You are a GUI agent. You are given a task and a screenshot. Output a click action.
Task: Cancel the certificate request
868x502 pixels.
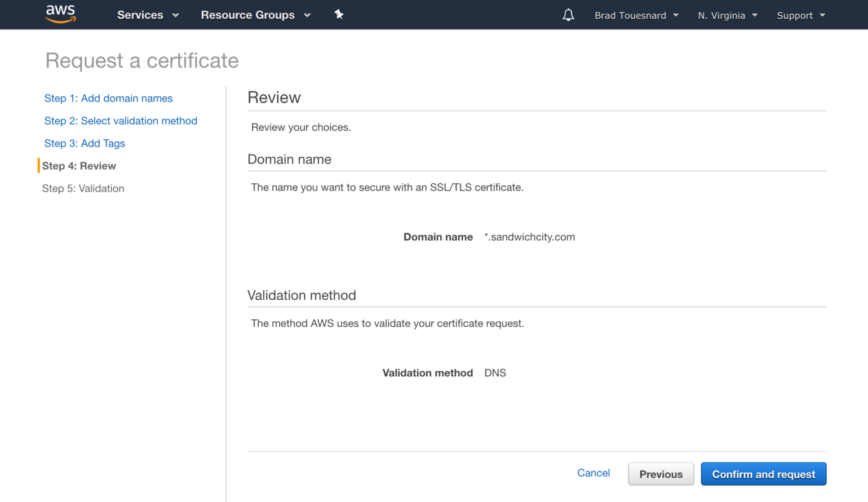[x=594, y=473]
